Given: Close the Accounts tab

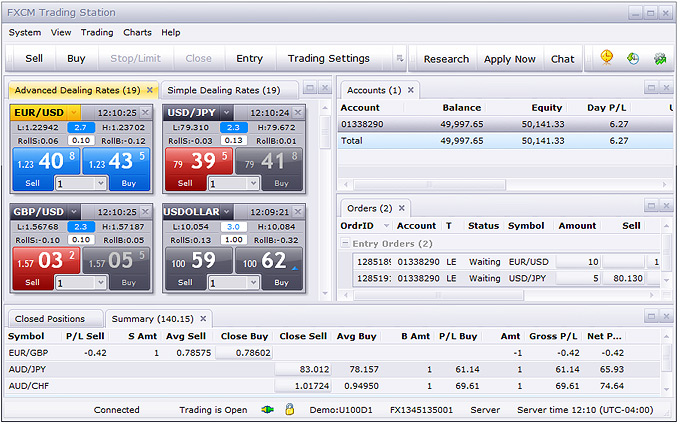Looking at the screenshot, I should (x=411, y=90).
